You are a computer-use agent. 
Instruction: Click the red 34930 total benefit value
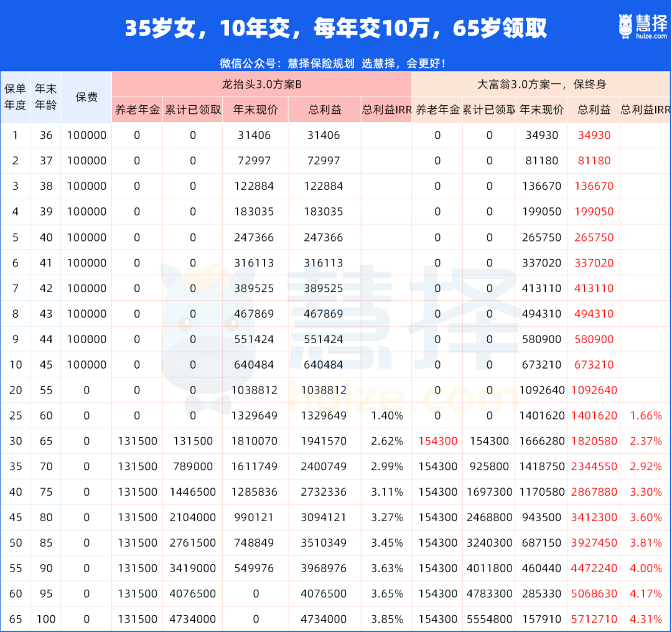[x=594, y=135]
